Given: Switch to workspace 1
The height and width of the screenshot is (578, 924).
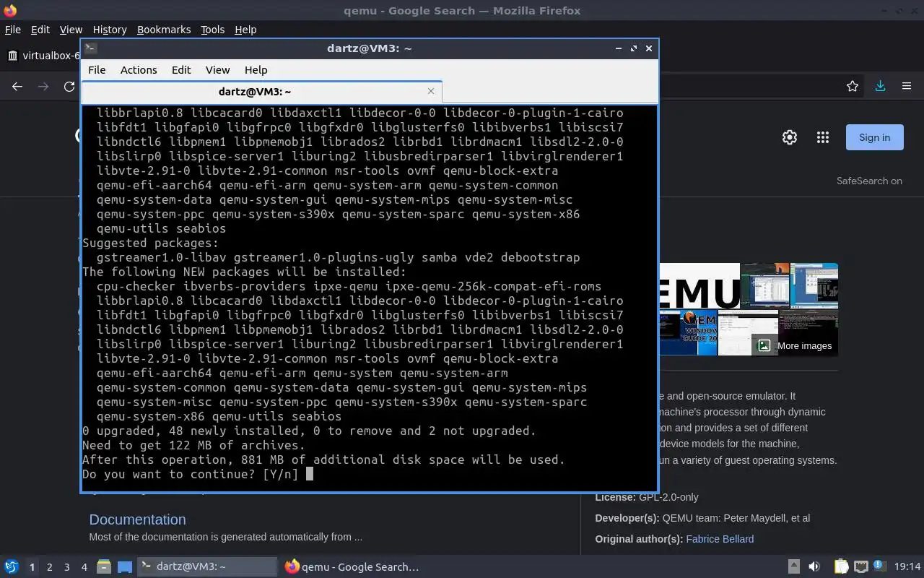Looking at the screenshot, I should tap(32, 567).
